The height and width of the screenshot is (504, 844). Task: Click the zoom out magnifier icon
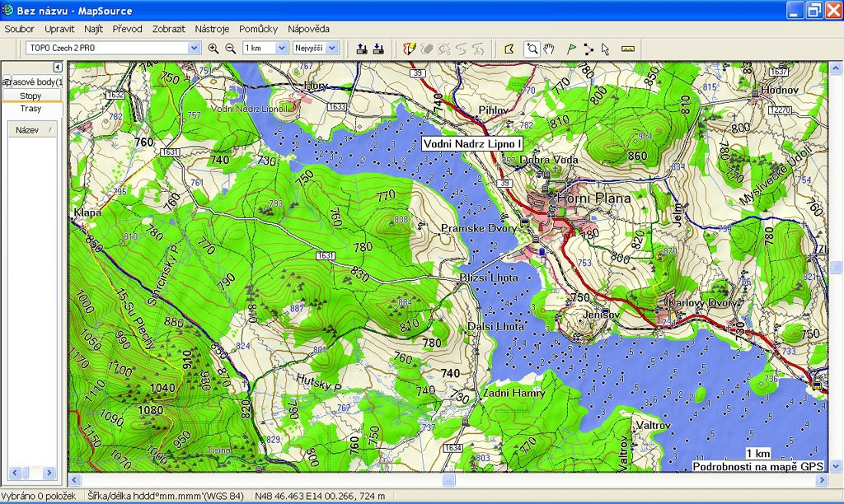click(231, 49)
